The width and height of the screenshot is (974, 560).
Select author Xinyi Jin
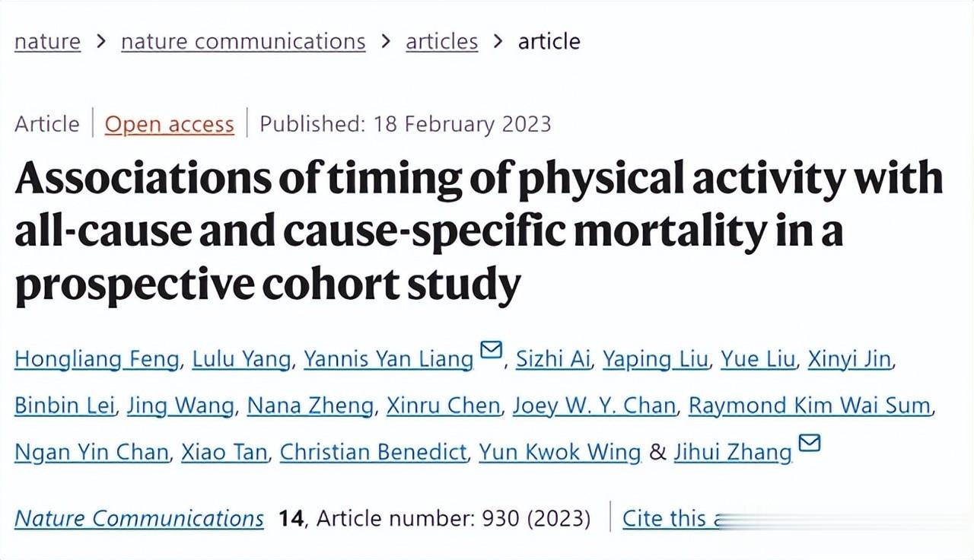point(849,359)
